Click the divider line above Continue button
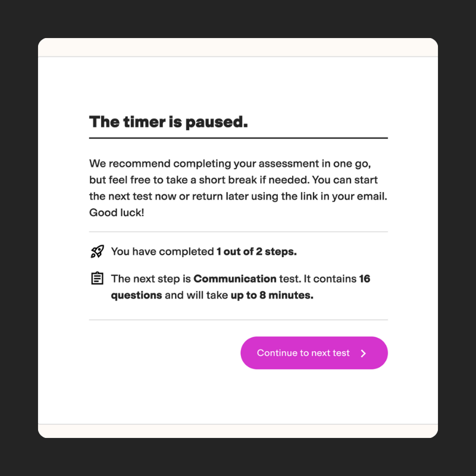Image resolution: width=476 pixels, height=476 pixels. click(x=238, y=320)
